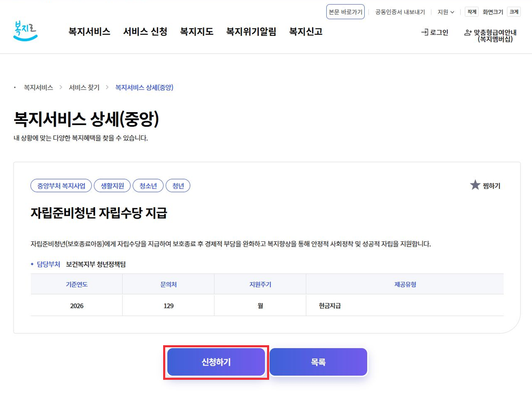The width and height of the screenshot is (532, 394).
Task: Click 서비스 찾기 in the breadcrumb
Action: click(x=84, y=88)
